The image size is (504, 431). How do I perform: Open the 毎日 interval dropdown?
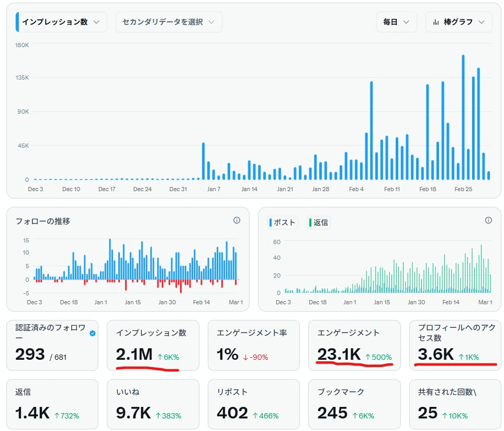[x=396, y=22]
